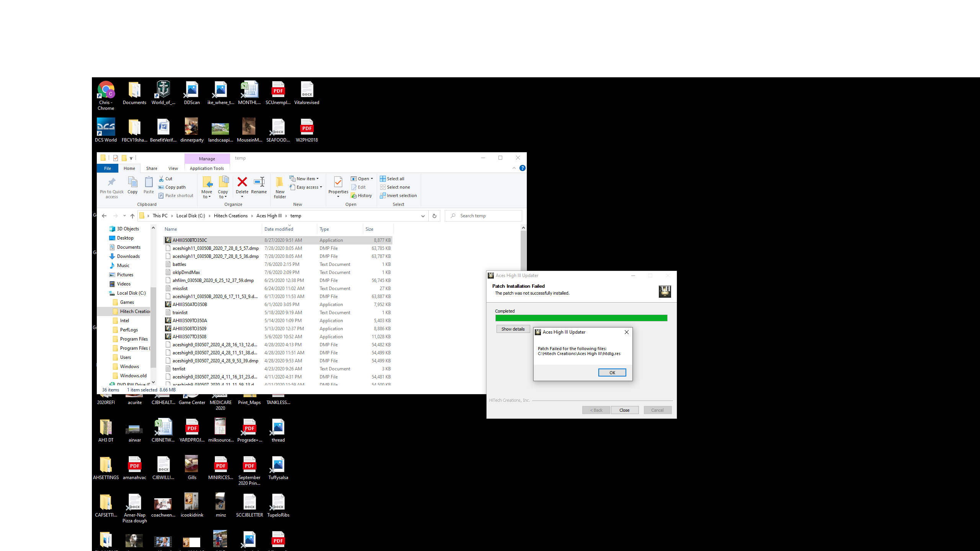The height and width of the screenshot is (551, 980).
Task: Click the Explorer Help question mark icon
Action: (522, 168)
